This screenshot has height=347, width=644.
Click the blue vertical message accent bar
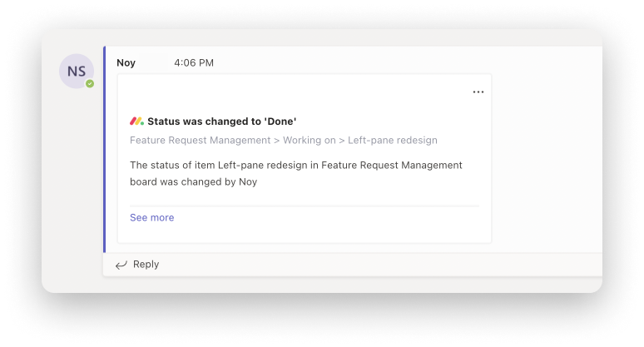(x=104, y=149)
